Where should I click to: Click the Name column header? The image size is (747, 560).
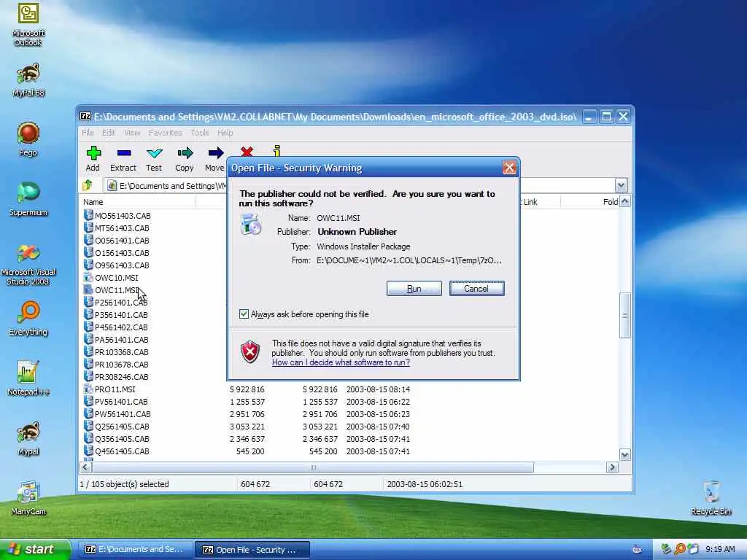click(138, 202)
